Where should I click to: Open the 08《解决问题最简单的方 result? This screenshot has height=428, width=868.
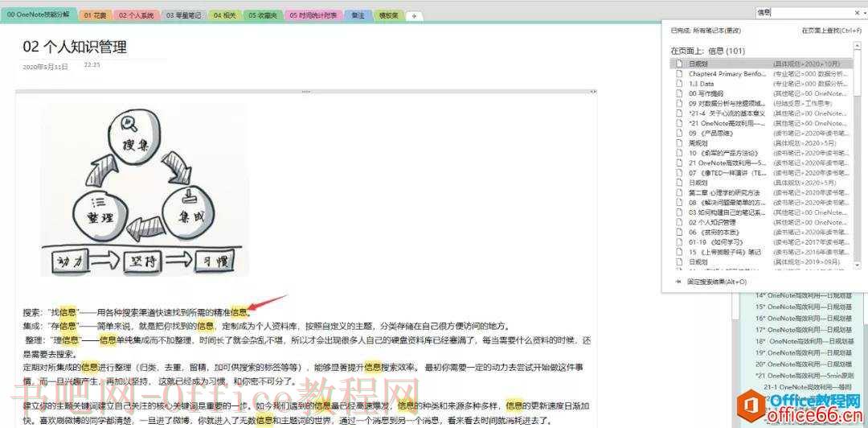coord(762,203)
